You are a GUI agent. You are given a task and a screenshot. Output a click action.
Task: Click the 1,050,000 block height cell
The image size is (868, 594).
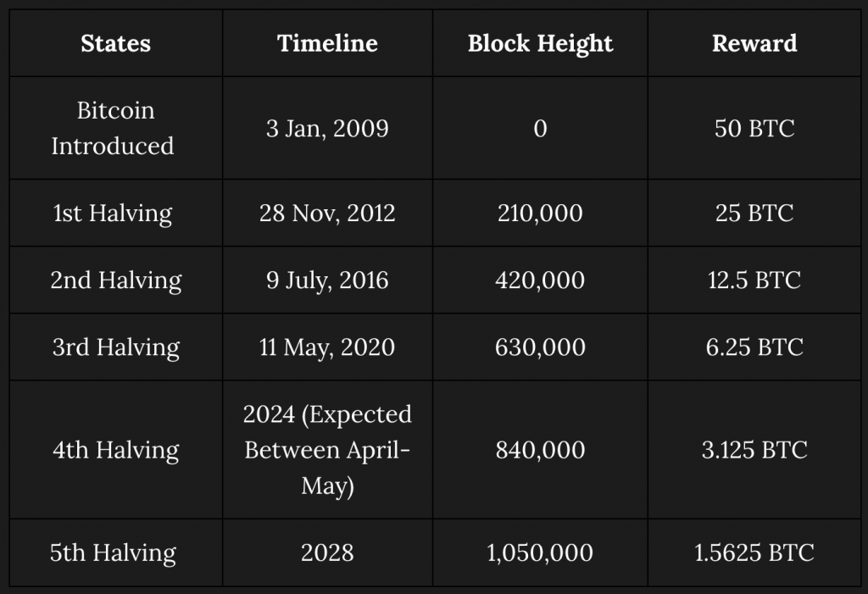coord(540,552)
